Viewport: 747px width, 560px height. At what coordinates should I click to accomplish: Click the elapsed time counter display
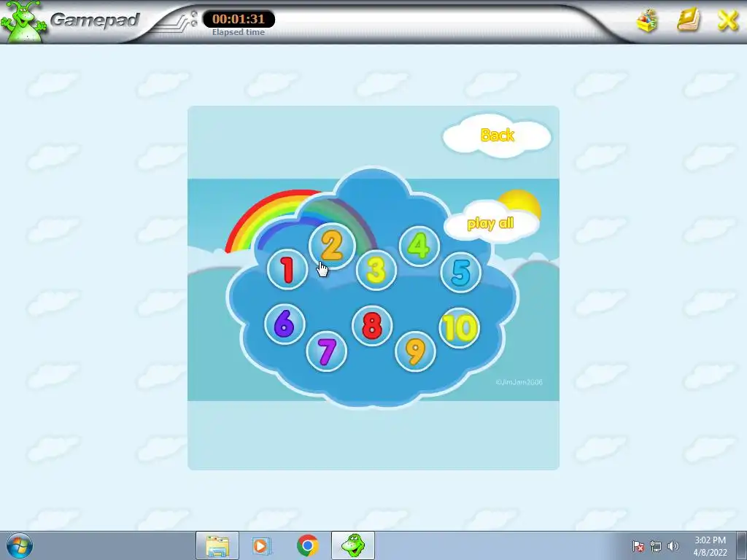[239, 19]
